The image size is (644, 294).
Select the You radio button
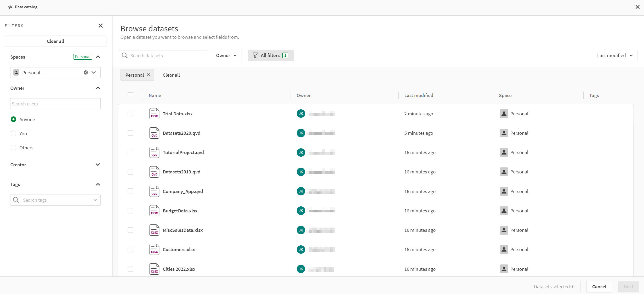coord(14,133)
